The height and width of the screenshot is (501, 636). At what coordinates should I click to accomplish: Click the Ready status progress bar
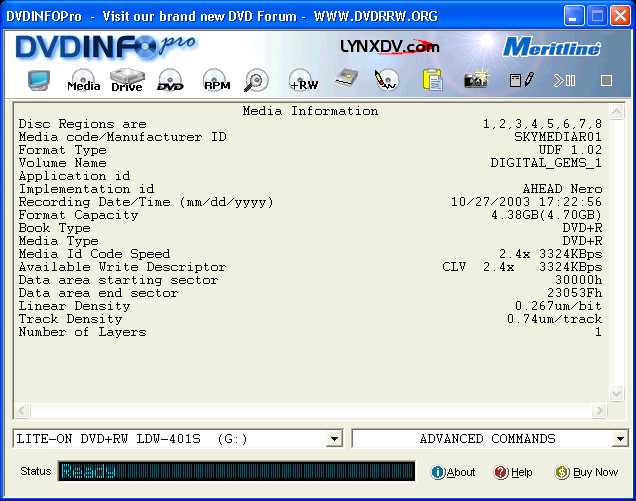click(236, 471)
